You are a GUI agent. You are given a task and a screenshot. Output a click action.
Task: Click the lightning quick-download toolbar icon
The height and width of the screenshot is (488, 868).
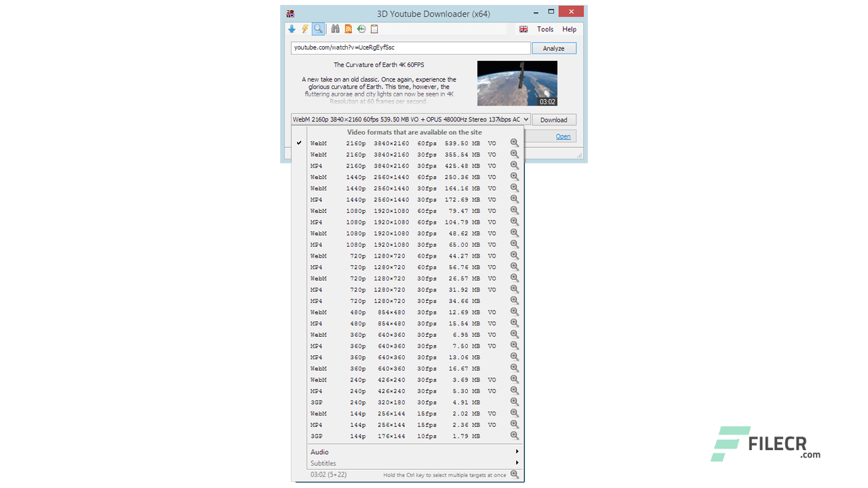point(305,28)
